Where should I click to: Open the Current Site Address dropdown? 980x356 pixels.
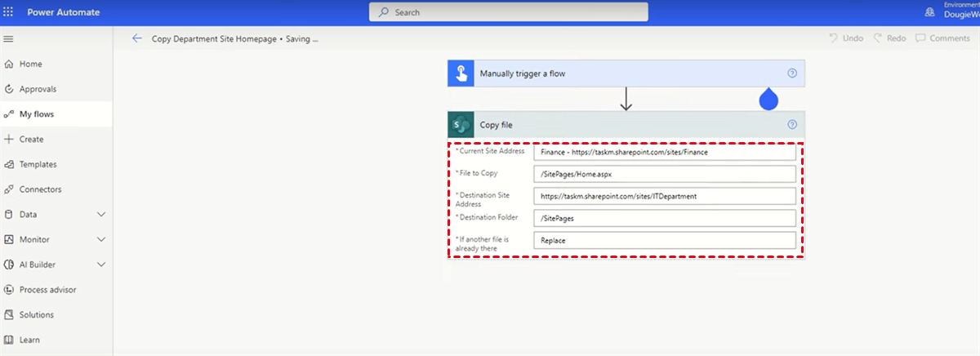(664, 152)
